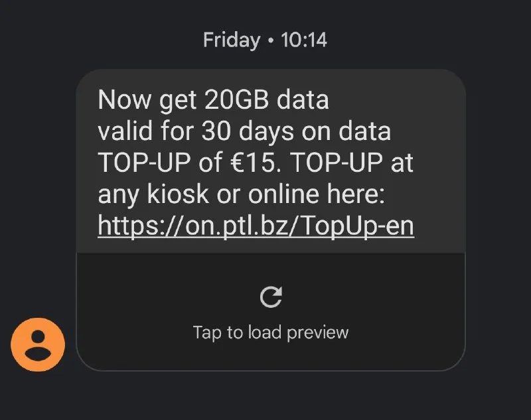The image size is (531, 420).
Task: Click the €15 amount in message
Action: tap(256, 163)
